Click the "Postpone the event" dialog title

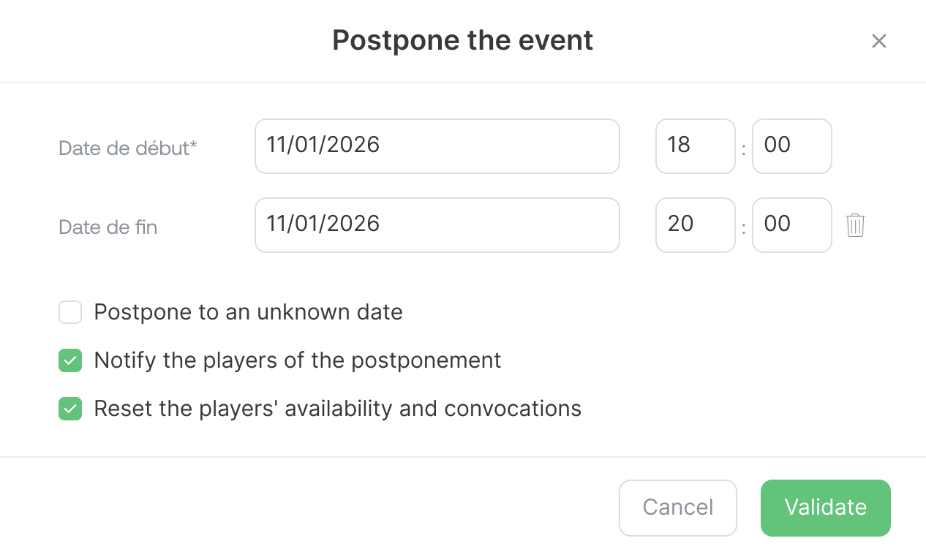point(462,40)
